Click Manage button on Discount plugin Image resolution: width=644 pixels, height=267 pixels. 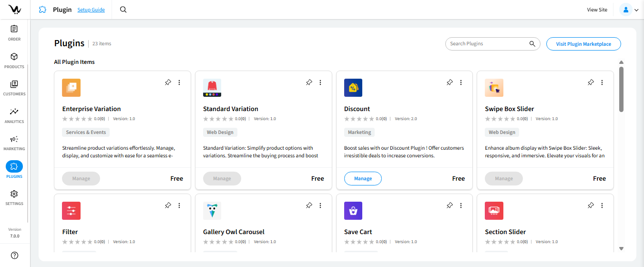coord(363,178)
